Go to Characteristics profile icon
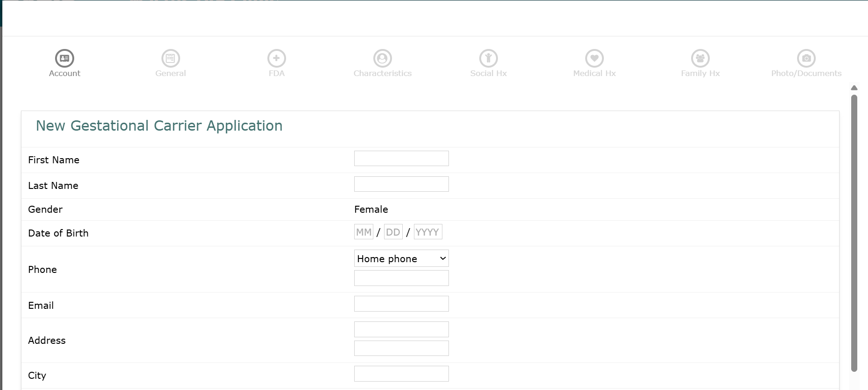Viewport: 868px width, 390px height. pos(382,58)
